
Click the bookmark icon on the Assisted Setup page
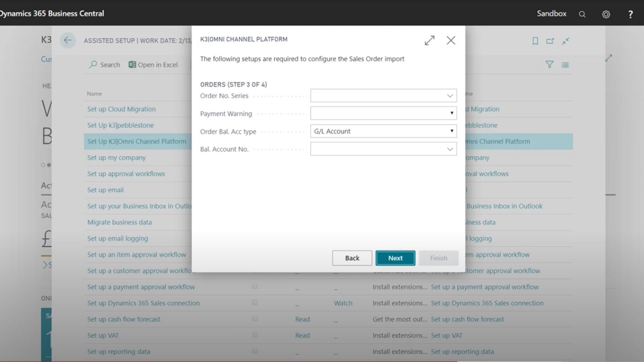535,41
